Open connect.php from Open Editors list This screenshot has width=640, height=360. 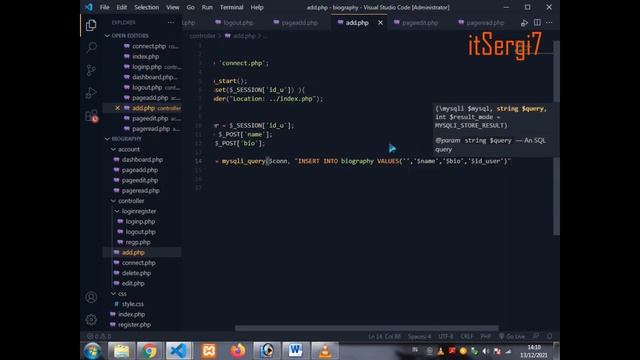point(149,46)
